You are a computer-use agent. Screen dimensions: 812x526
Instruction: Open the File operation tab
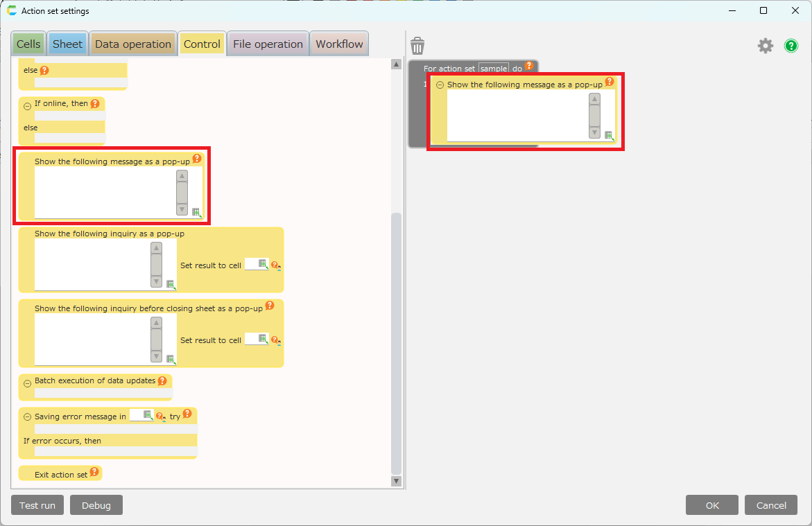(268, 44)
